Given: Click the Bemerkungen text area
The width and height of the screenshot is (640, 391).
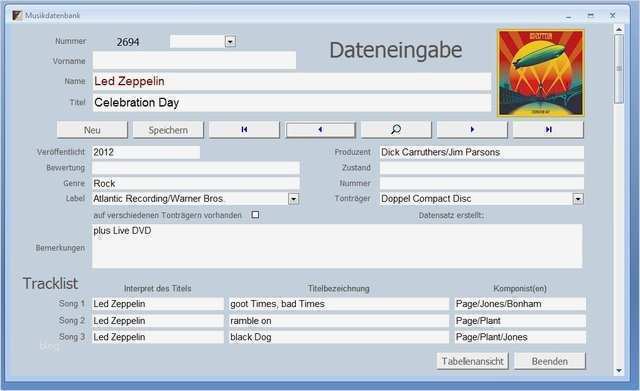Looking at the screenshot, I should tap(337, 246).
